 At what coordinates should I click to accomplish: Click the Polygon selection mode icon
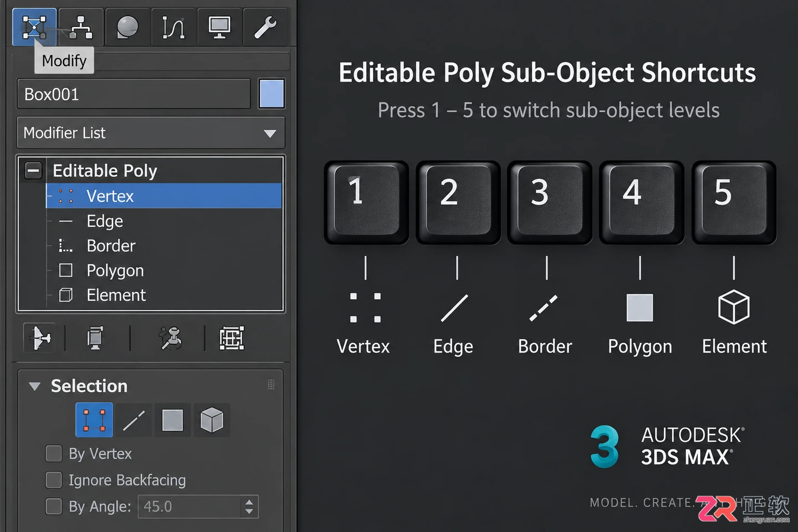coord(172,420)
